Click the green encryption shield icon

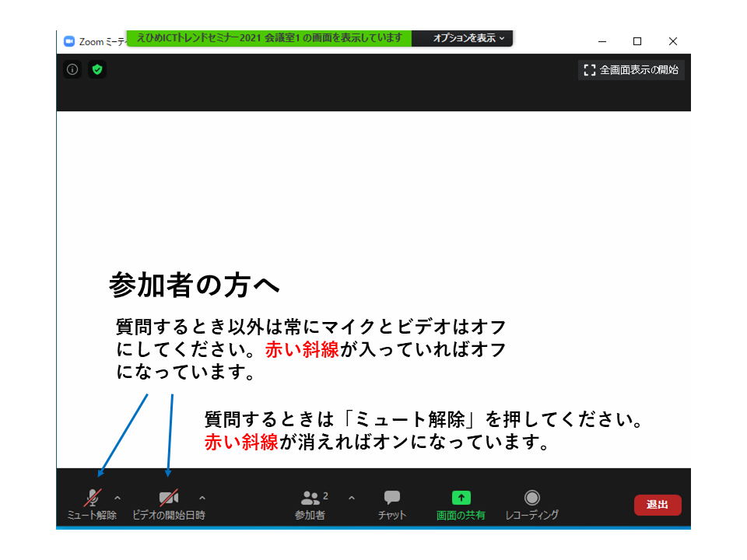pos(97,69)
